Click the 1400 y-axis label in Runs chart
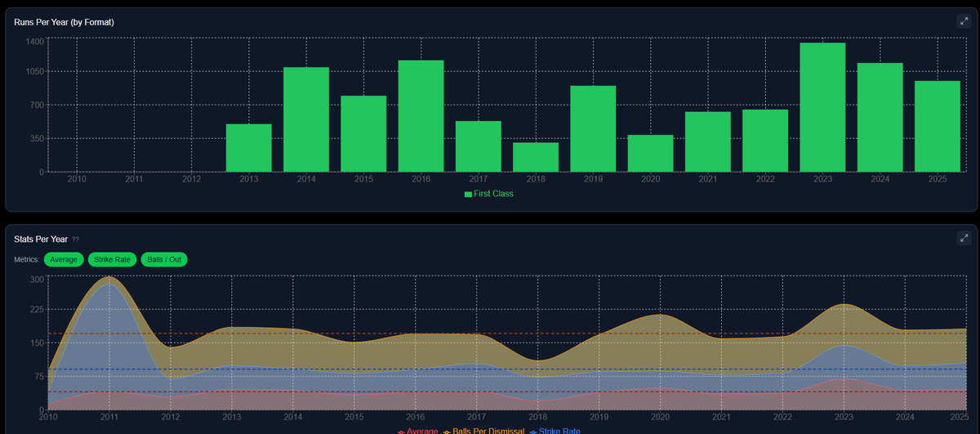Viewport: 980px width, 434px height. (x=33, y=41)
